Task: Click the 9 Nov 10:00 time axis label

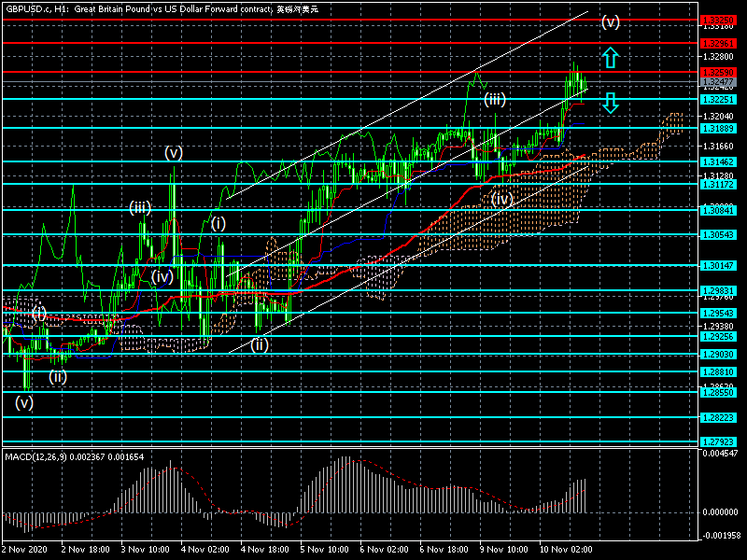Action: point(506,550)
